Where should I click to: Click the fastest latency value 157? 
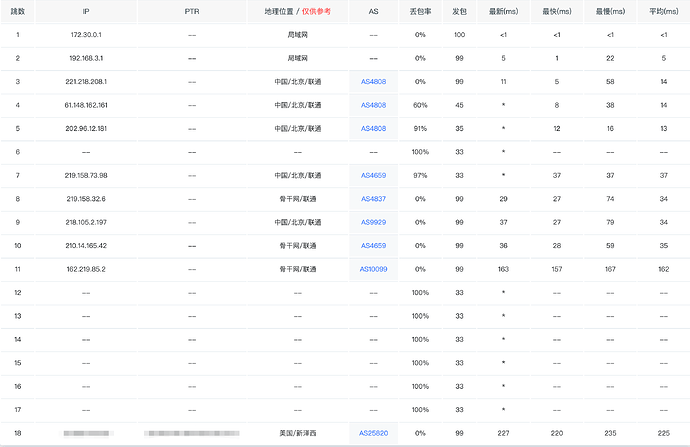[x=557, y=269]
